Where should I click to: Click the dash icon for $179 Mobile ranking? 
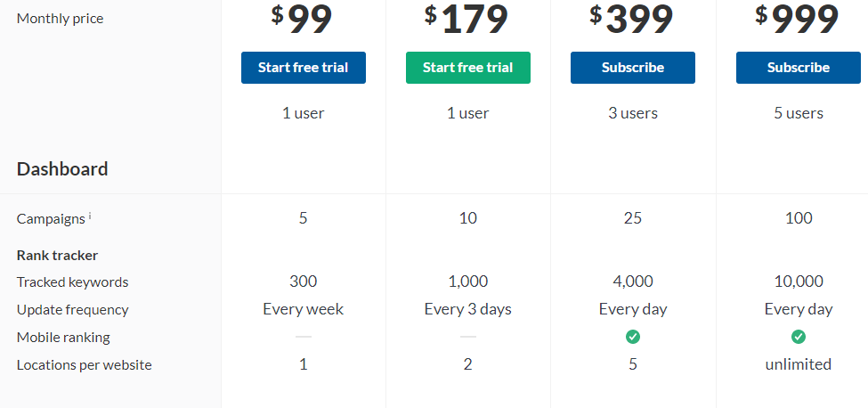pyautogui.click(x=467, y=337)
